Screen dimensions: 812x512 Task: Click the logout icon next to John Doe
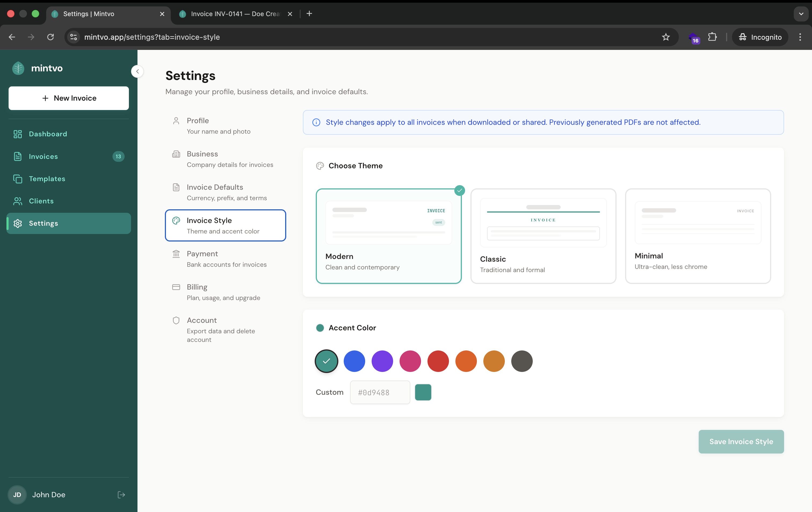(x=121, y=495)
